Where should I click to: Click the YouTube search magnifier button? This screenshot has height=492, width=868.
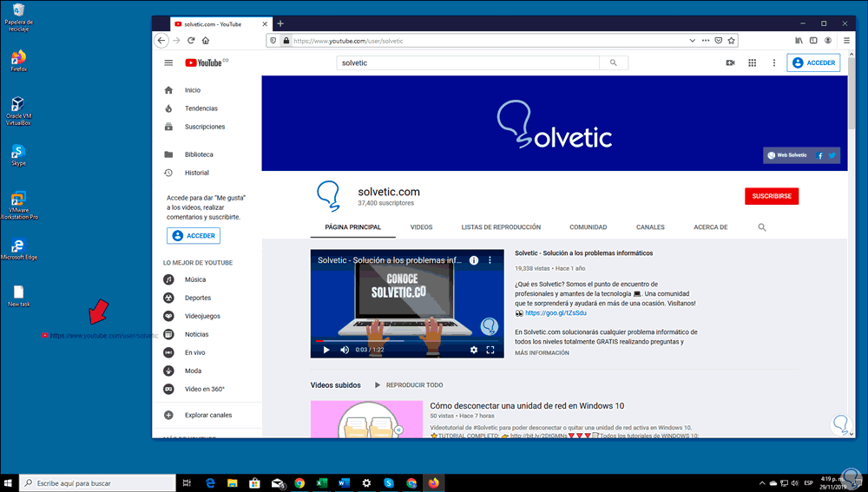tap(614, 63)
